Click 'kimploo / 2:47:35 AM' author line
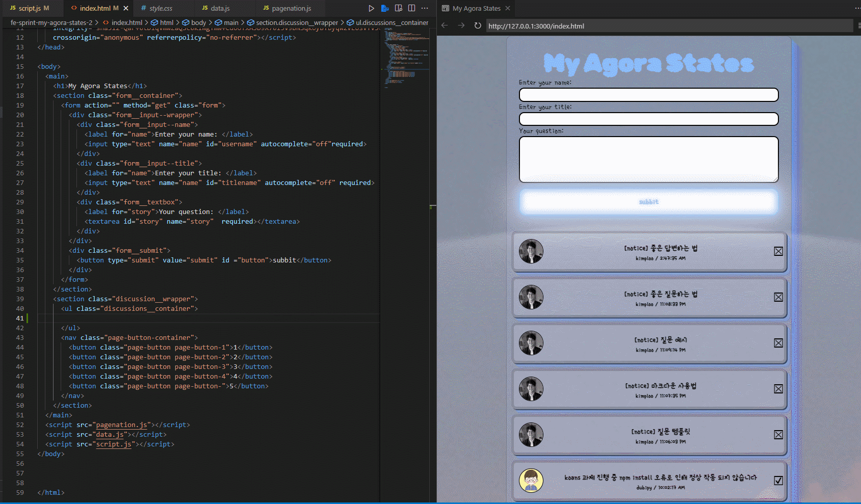 click(x=661, y=258)
